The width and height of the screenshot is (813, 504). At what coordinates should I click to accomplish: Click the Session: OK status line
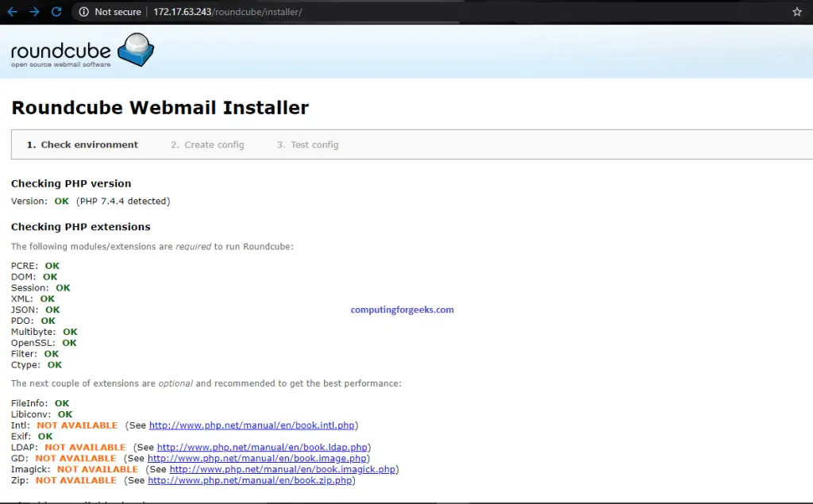tap(40, 288)
